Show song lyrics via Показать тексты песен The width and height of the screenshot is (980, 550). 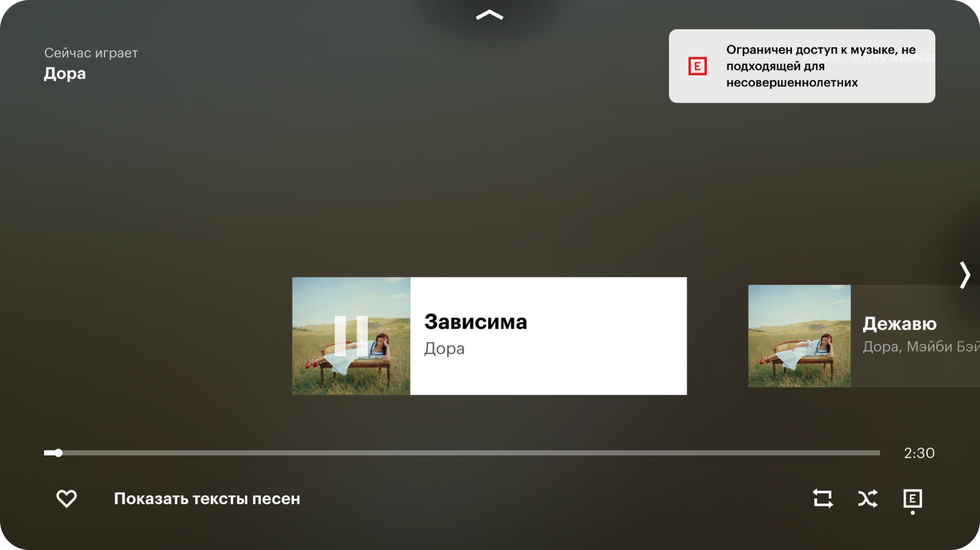click(207, 499)
